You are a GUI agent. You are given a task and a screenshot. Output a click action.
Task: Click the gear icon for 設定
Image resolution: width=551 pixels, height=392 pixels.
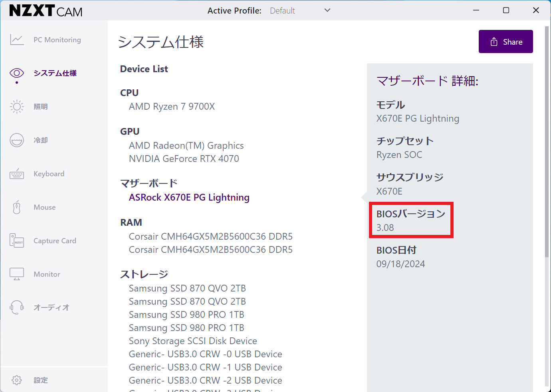pyautogui.click(x=17, y=380)
